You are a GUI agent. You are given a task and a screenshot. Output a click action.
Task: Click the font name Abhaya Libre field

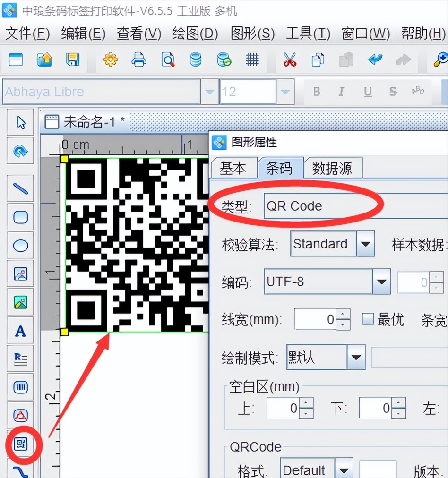point(102,92)
